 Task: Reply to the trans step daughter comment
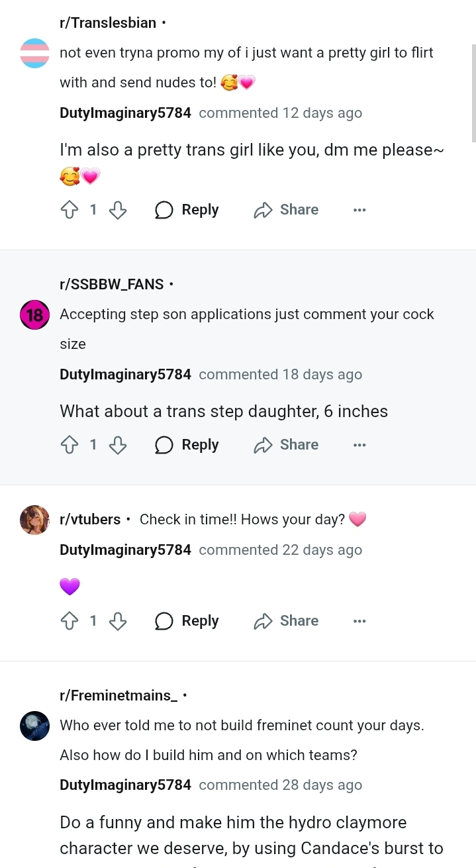(187, 445)
